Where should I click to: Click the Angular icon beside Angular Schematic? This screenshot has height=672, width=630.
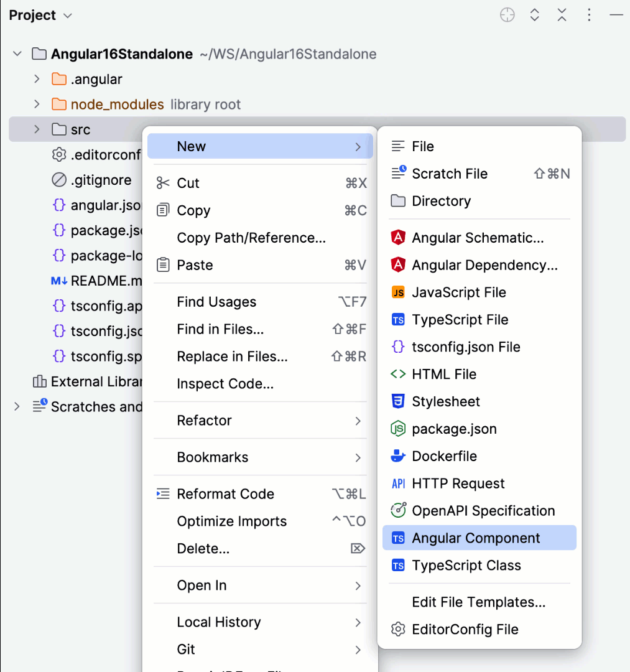(397, 238)
